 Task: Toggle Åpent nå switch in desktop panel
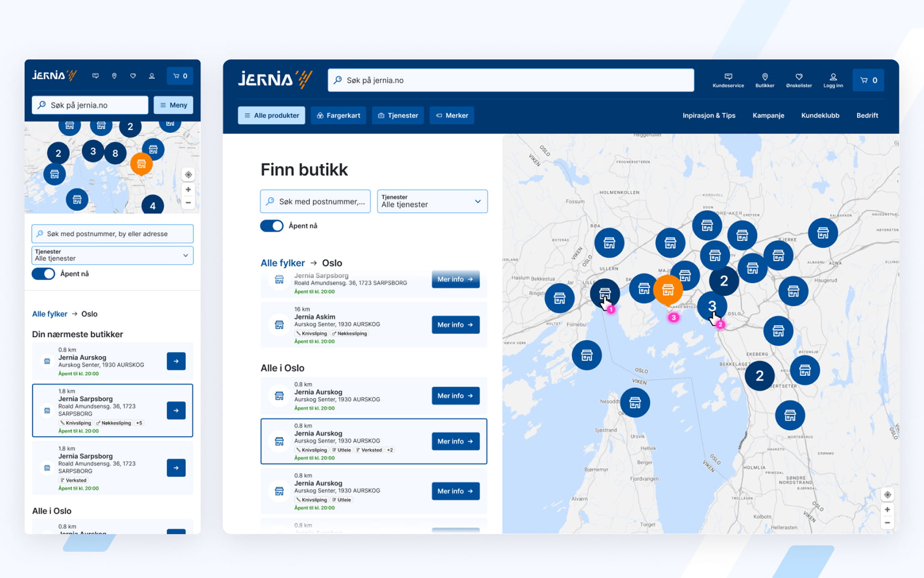coord(272,226)
